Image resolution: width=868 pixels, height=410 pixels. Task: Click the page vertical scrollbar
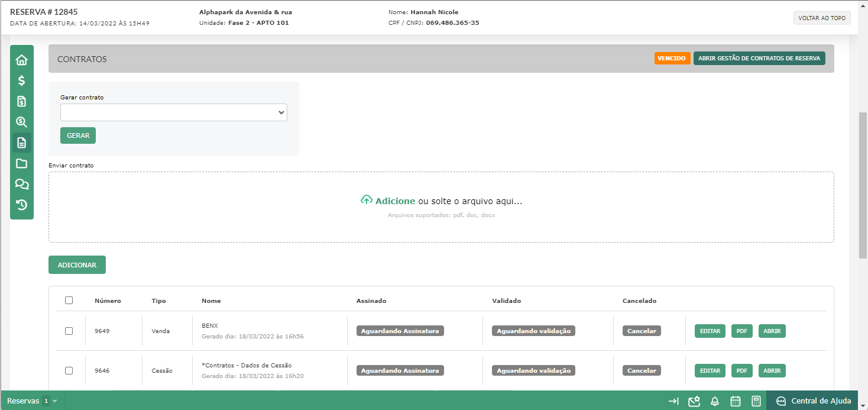coord(863,186)
